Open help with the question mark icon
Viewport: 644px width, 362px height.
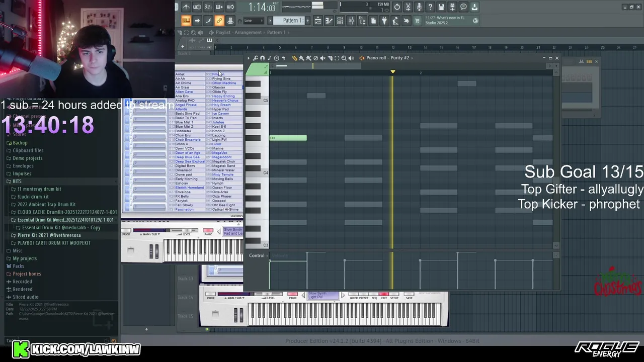coord(430,7)
